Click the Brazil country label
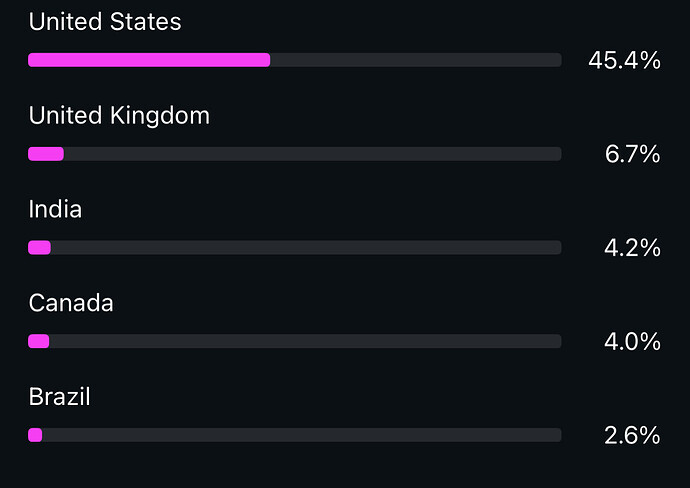 pos(60,397)
